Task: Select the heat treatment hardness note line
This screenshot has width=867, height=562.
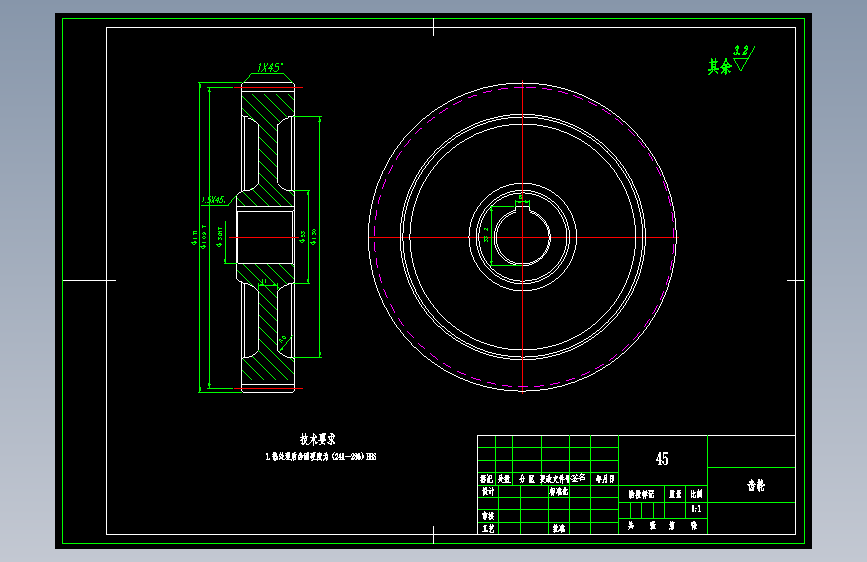Action: 321,456
